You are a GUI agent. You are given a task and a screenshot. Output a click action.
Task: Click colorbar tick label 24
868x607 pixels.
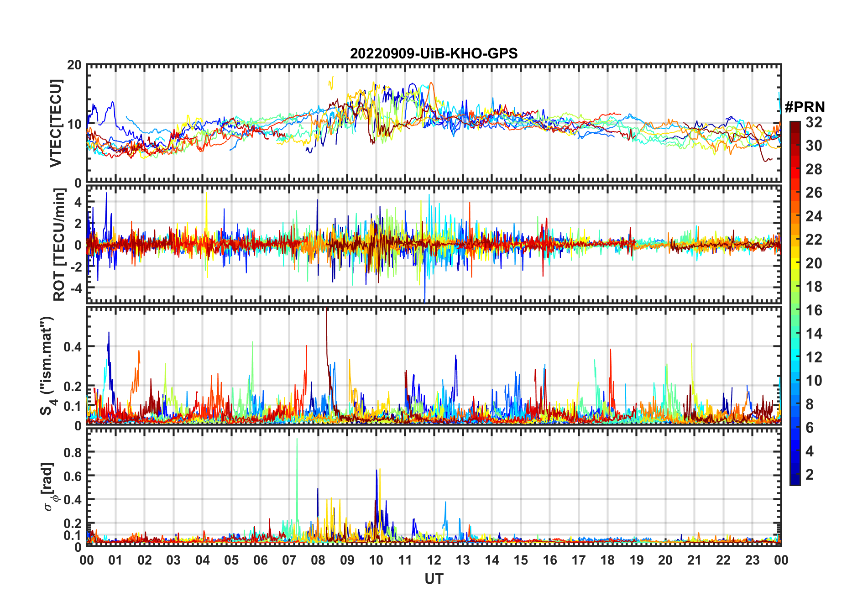pos(814,216)
